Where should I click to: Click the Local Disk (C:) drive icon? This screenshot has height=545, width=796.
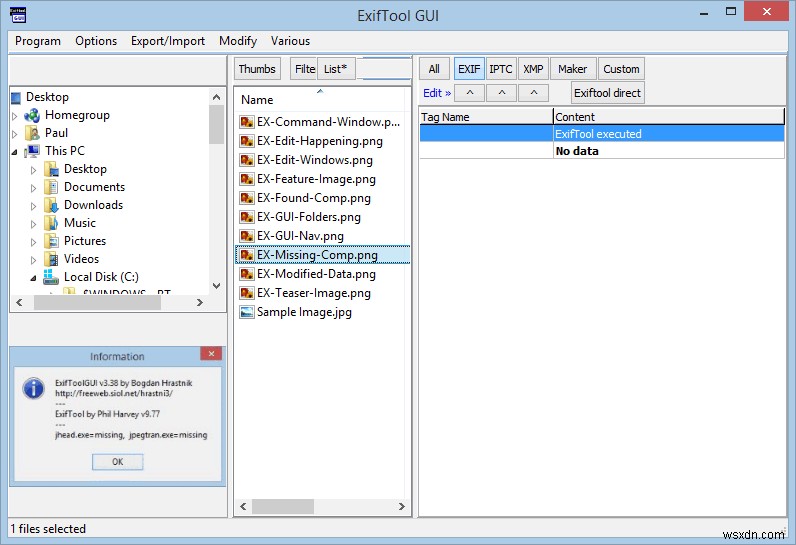point(51,277)
